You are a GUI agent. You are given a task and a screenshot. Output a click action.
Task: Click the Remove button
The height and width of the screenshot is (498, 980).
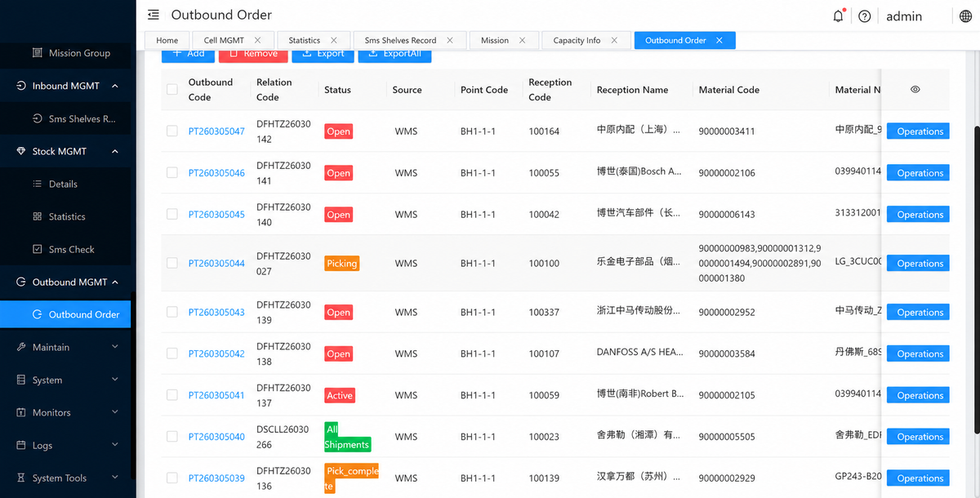(252, 55)
